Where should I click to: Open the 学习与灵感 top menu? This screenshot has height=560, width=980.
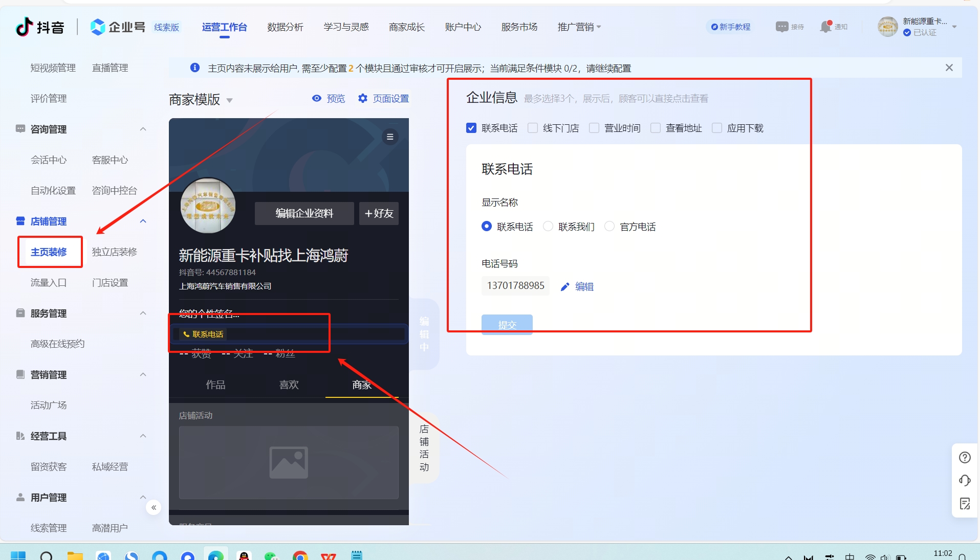click(x=346, y=27)
